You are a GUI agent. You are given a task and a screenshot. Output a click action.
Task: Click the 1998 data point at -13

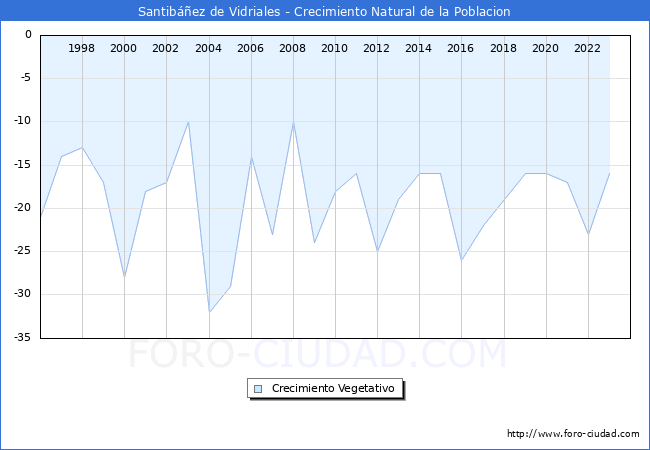click(82, 148)
